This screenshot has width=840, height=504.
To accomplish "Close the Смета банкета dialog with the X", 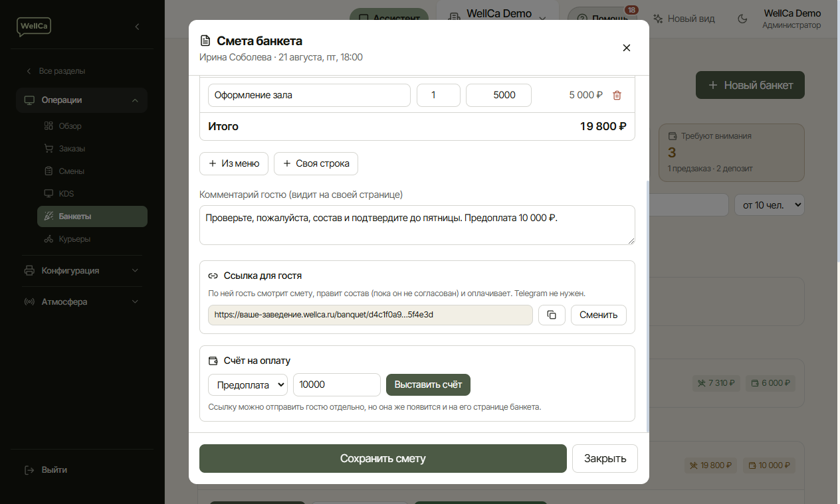I will (626, 48).
